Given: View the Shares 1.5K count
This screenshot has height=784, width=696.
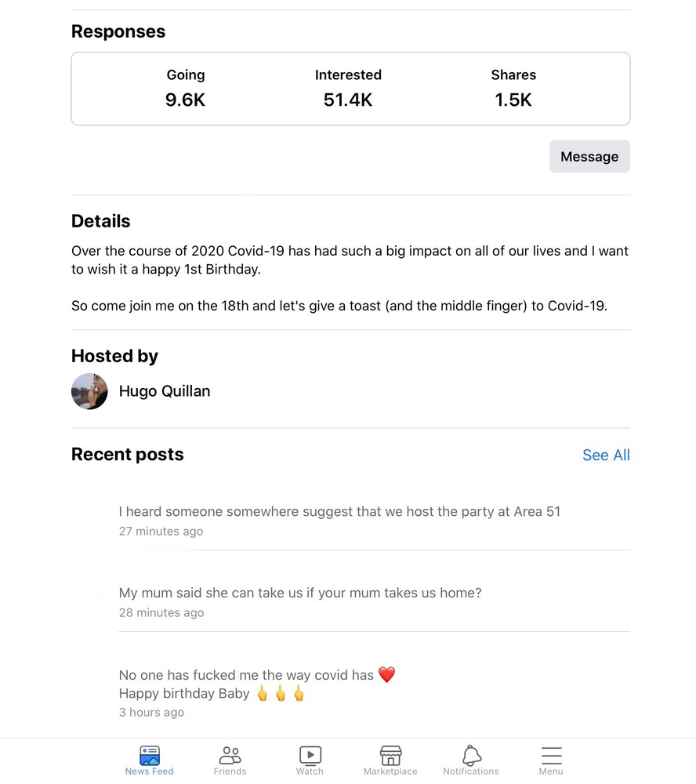Looking at the screenshot, I should coord(513,100).
